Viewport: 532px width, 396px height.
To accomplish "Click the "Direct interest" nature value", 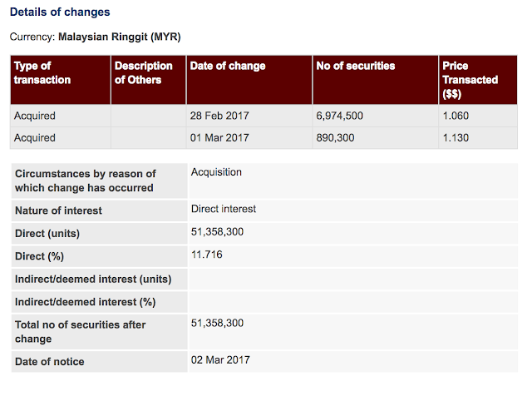I will [x=223, y=210].
